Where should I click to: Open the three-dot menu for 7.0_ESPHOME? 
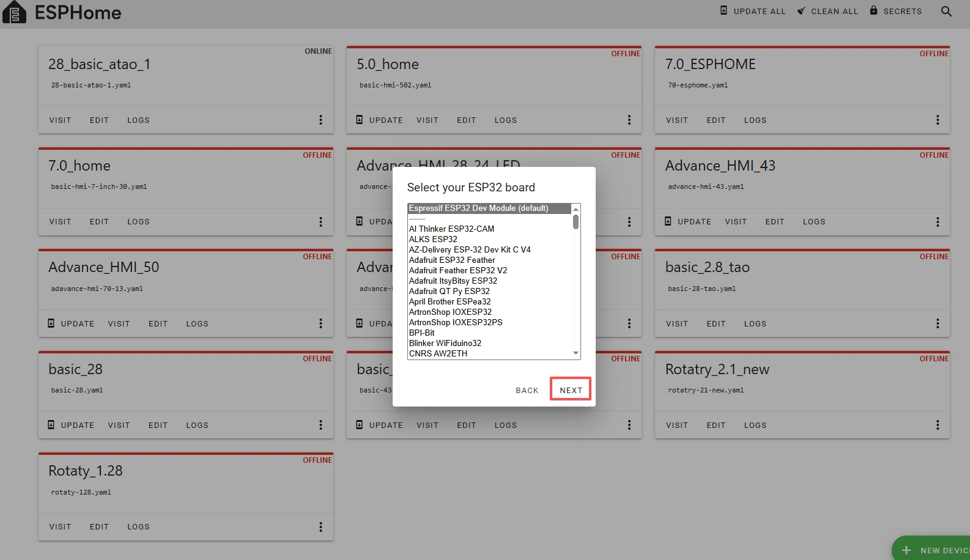[x=937, y=120]
